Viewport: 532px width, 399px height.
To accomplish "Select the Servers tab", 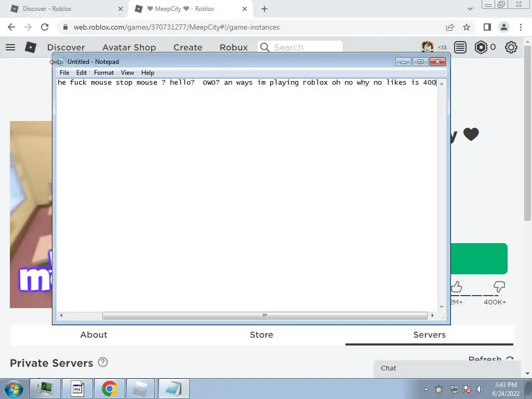I will point(429,335).
